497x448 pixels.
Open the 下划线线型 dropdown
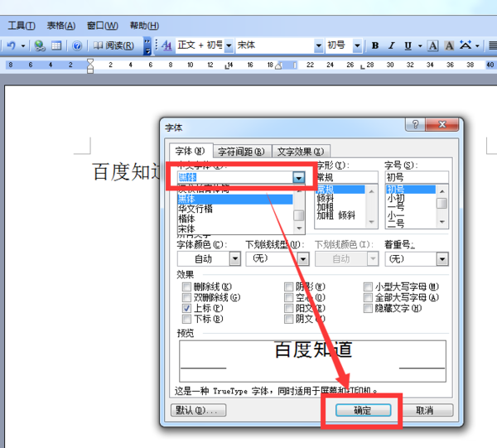click(303, 259)
